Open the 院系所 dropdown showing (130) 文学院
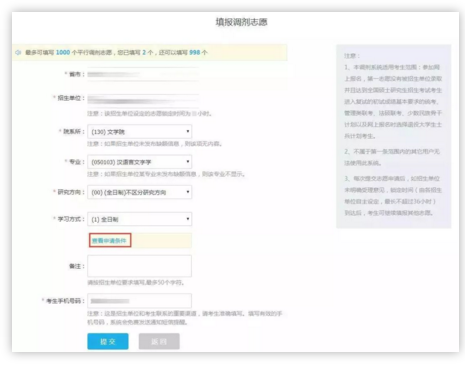465x366 pixels. 139,132
